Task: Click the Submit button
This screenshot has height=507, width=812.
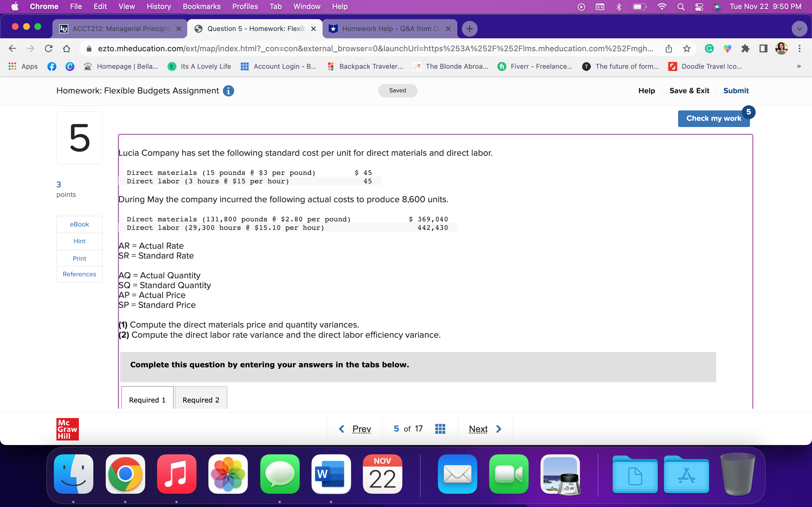Action: pyautogui.click(x=736, y=90)
